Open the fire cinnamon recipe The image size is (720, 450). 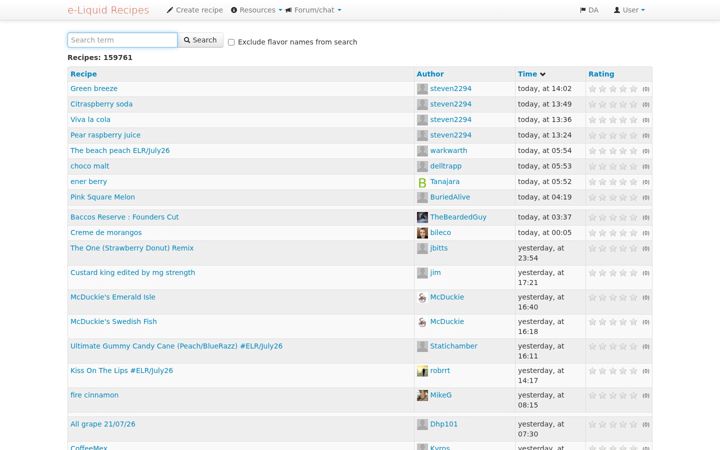pos(94,395)
